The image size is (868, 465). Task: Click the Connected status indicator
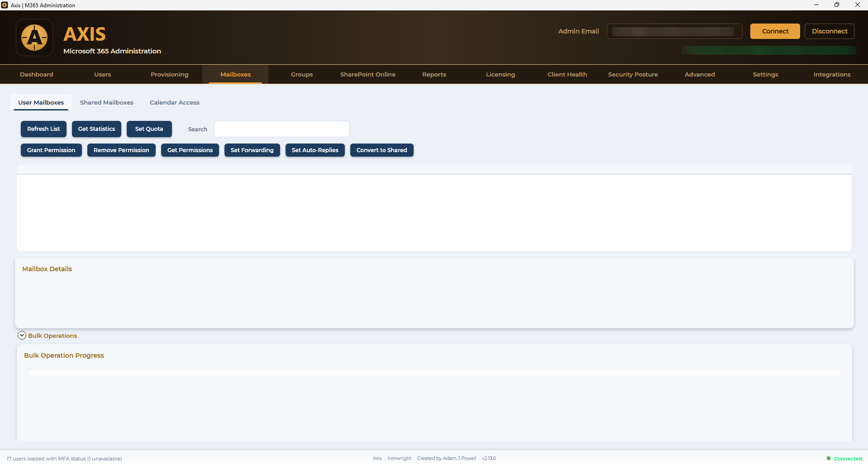pyautogui.click(x=844, y=459)
